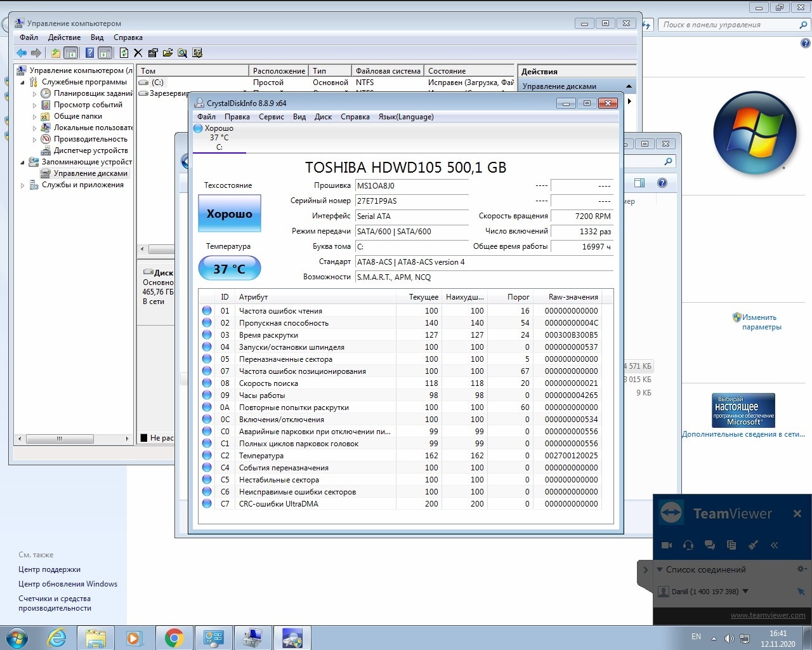The height and width of the screenshot is (650, 812).
Task: Open Google Chrome from taskbar
Action: 174,637
